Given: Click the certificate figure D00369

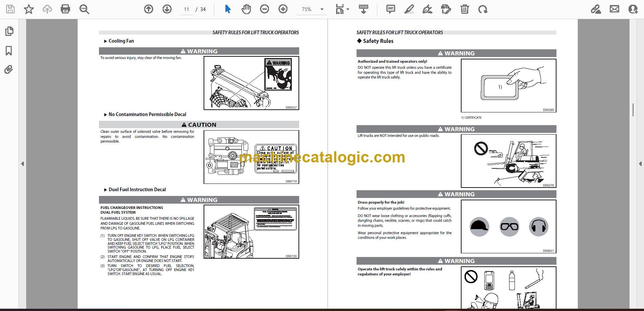Looking at the screenshot, I should [x=508, y=86].
